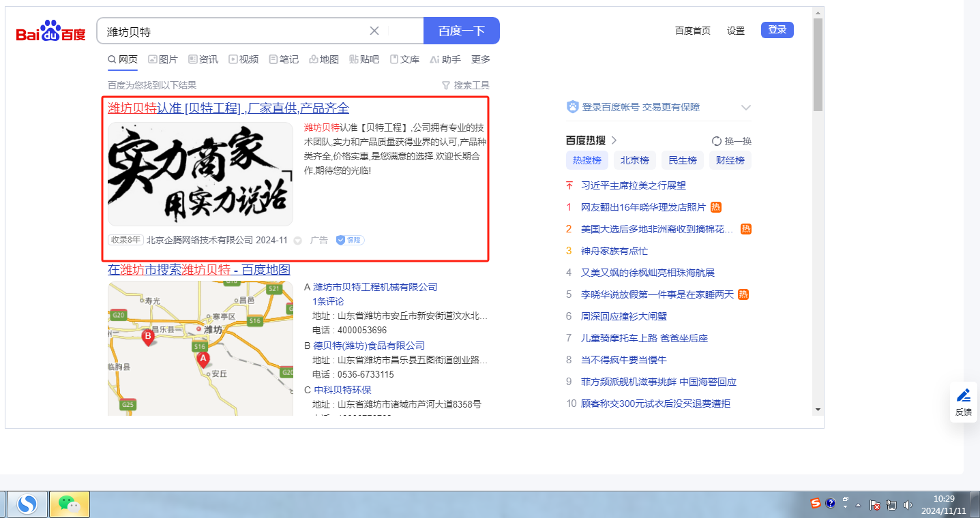Clear the search box with the X icon
Screen dimensions: 980x518
[x=374, y=31]
